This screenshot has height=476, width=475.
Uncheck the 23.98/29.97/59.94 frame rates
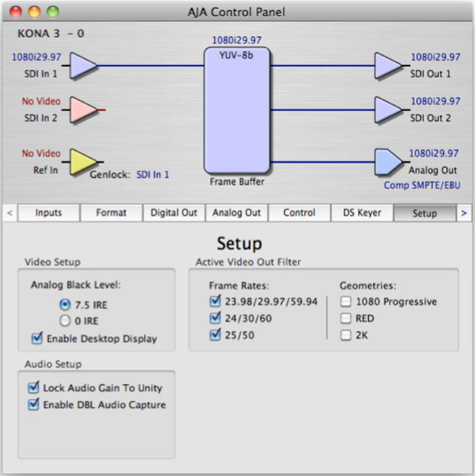(216, 301)
